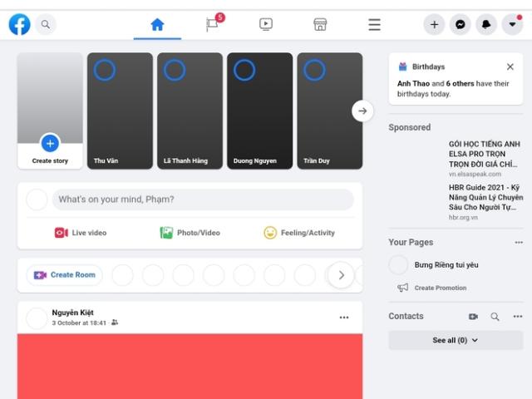Click Nguyễn Kiệt's avatar on post
The image size is (532, 399).
point(37,318)
